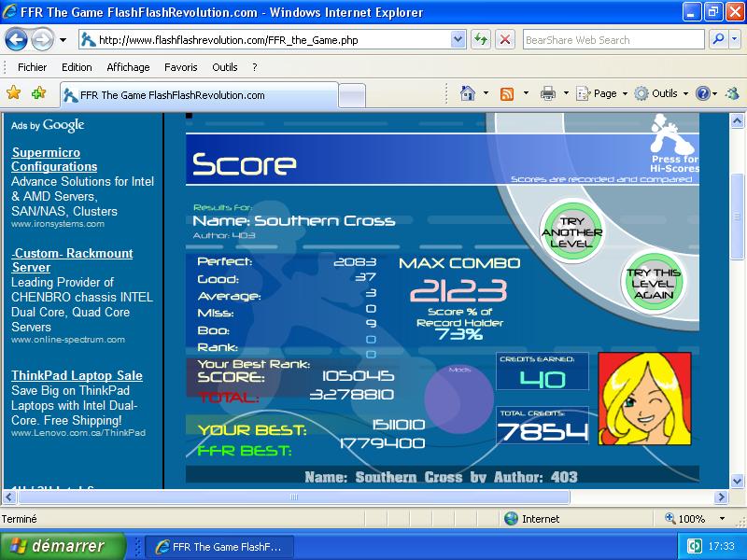Click the BearShare Web Search field
Screen dimensions: 747x560
[x=613, y=40]
